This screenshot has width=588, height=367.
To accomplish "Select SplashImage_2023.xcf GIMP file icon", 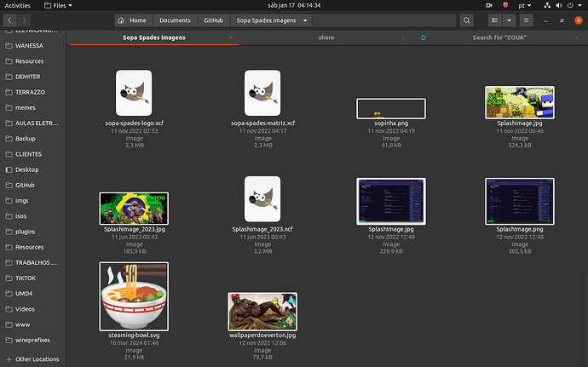I will [262, 198].
